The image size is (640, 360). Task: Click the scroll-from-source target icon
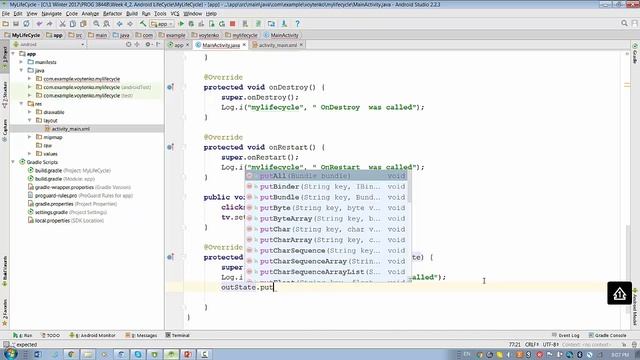pos(129,44)
